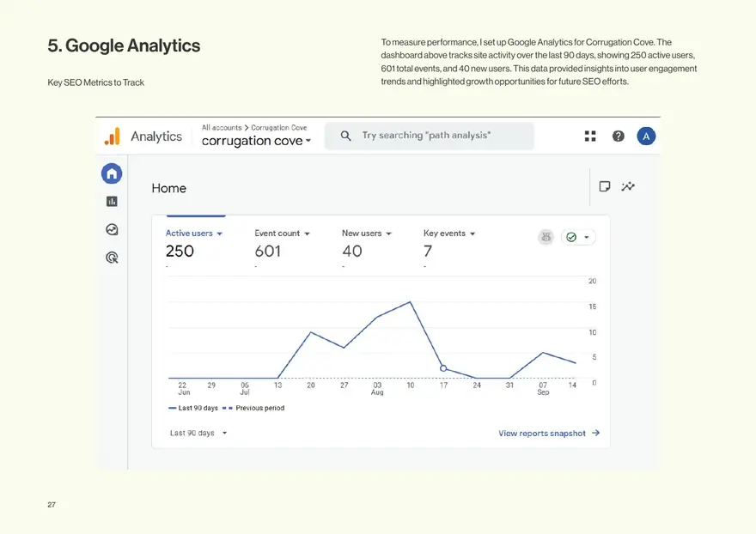The image size is (756, 534).
Task: Click the Home page heading
Action: click(168, 188)
